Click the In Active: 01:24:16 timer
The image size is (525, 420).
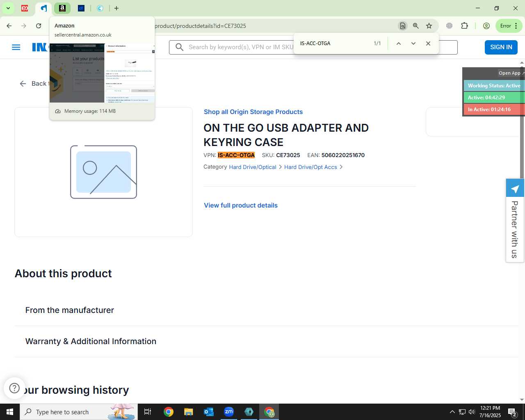pyautogui.click(x=494, y=110)
